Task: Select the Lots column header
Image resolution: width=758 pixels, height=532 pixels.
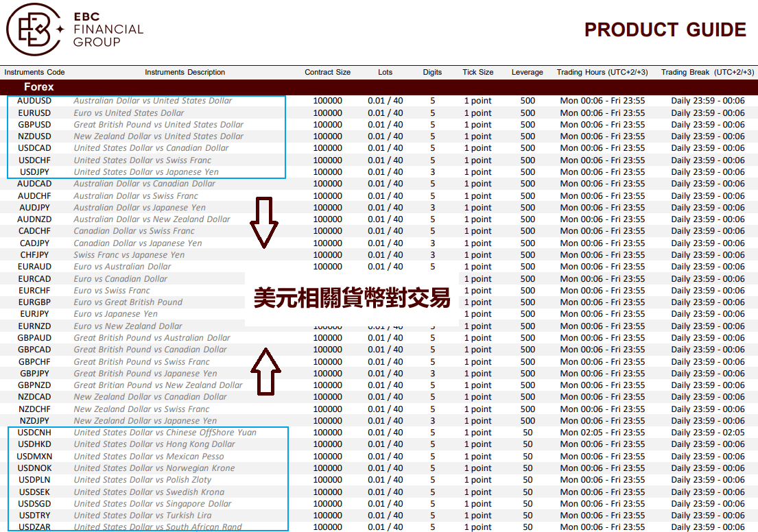Action: click(x=385, y=72)
